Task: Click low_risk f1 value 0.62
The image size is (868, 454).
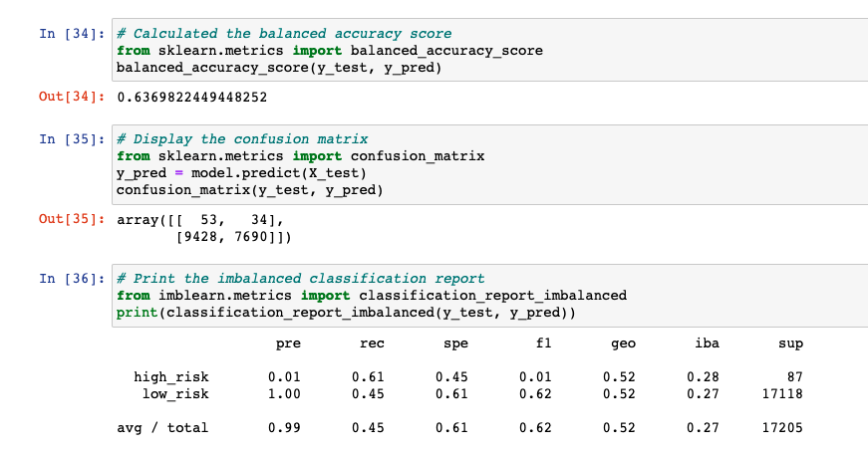Action: click(x=535, y=394)
